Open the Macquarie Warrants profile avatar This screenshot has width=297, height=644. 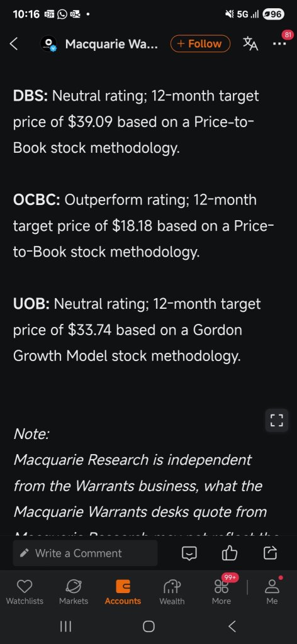(x=49, y=43)
